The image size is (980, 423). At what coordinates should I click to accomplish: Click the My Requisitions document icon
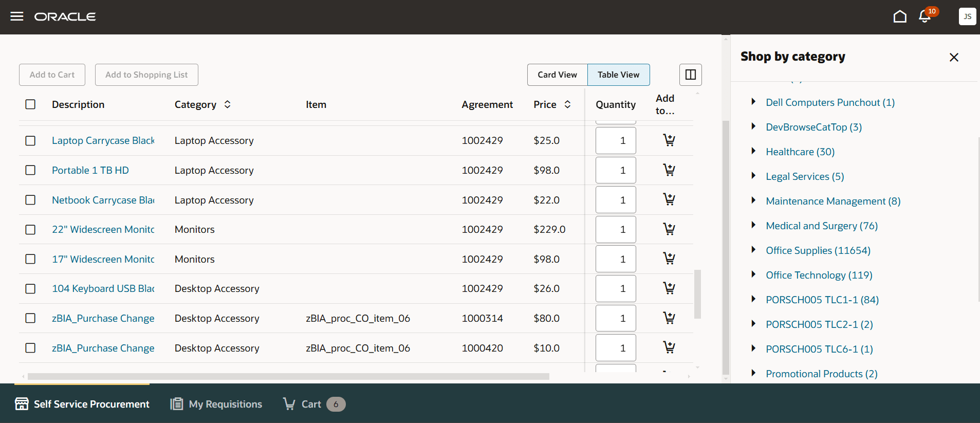[177, 404]
